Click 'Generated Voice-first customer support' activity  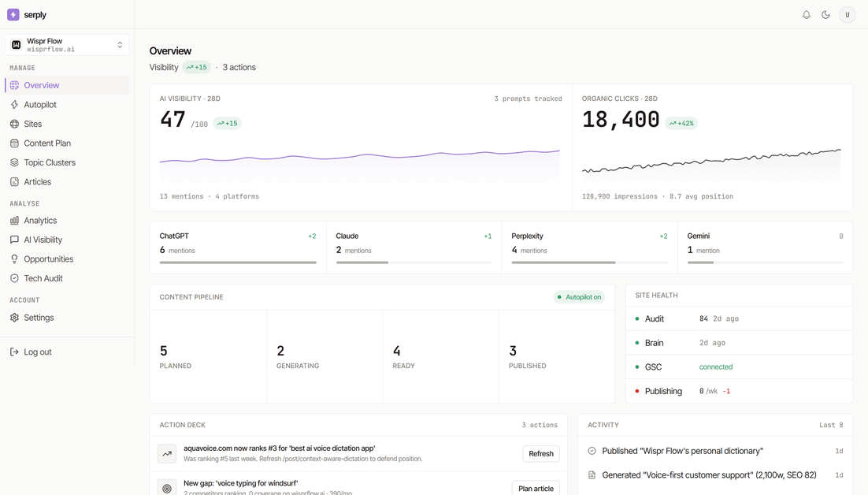click(709, 475)
